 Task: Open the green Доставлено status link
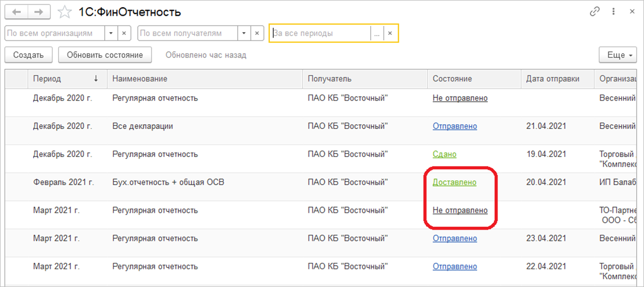tap(454, 182)
